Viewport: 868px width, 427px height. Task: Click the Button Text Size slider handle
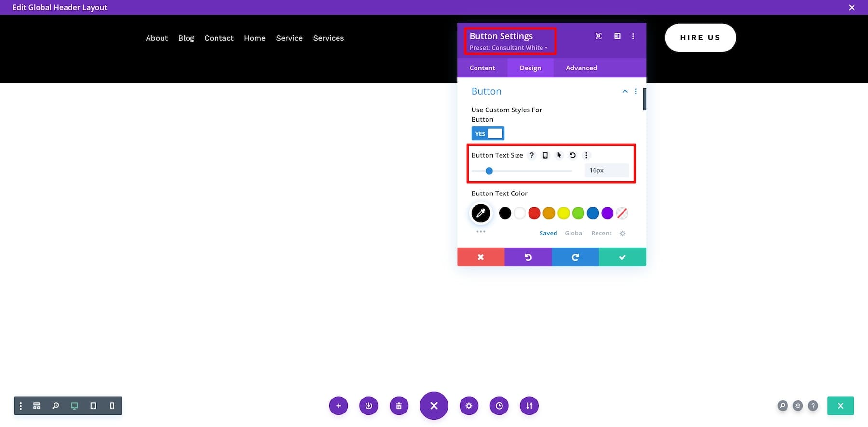click(x=489, y=171)
